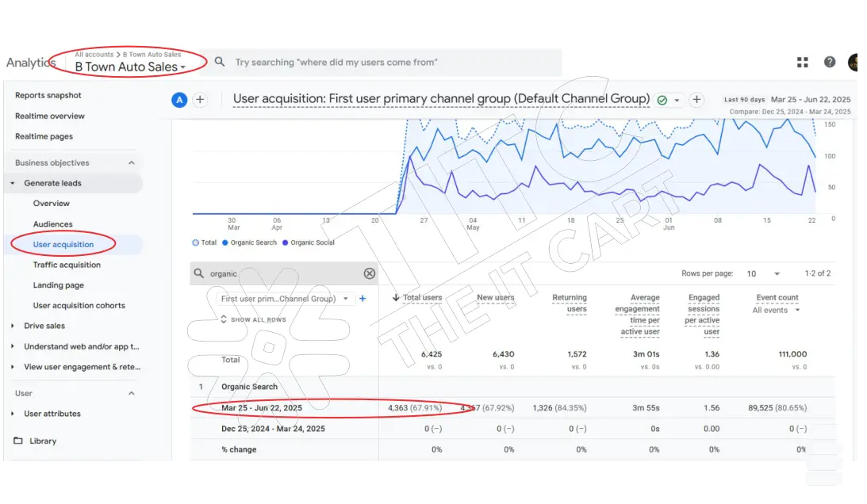867x504 pixels.
Task: Click the Total row 111,000 event count value
Action: (x=793, y=354)
